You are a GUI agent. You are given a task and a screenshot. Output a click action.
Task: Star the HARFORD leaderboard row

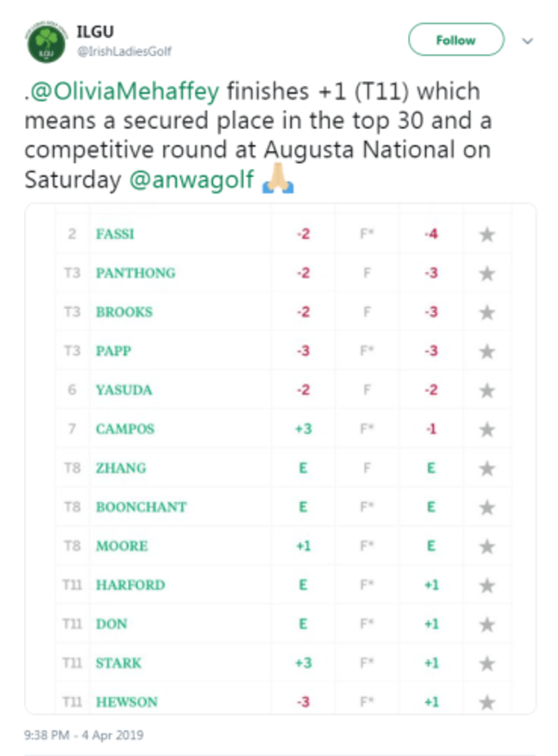(487, 585)
